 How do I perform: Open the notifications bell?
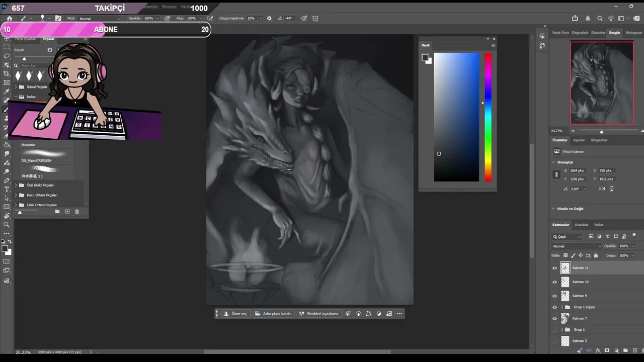coord(588,18)
